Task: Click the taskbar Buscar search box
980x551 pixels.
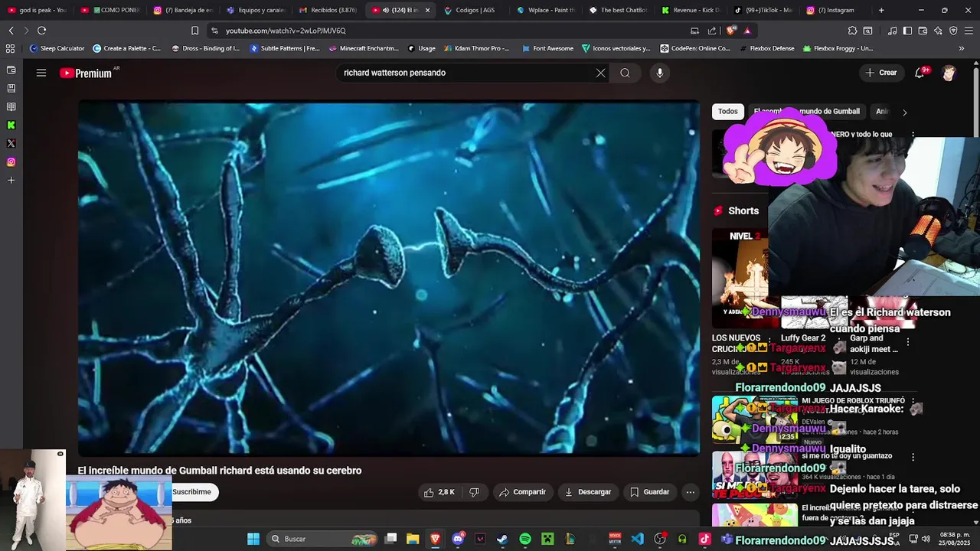Action: (324, 539)
